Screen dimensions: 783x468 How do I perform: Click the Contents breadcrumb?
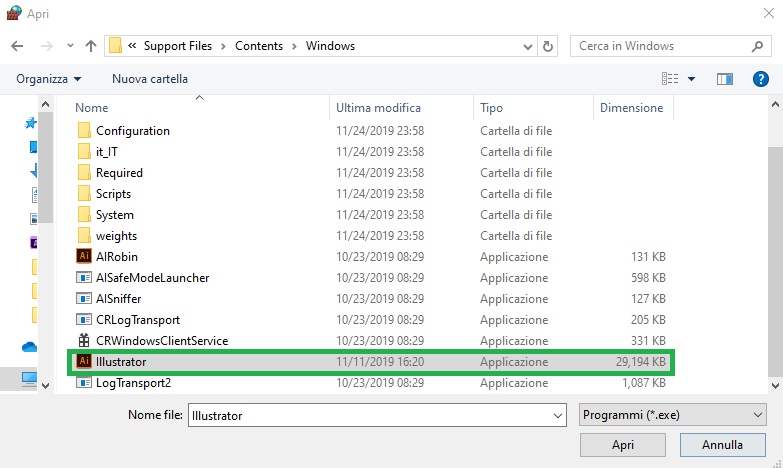pos(259,46)
